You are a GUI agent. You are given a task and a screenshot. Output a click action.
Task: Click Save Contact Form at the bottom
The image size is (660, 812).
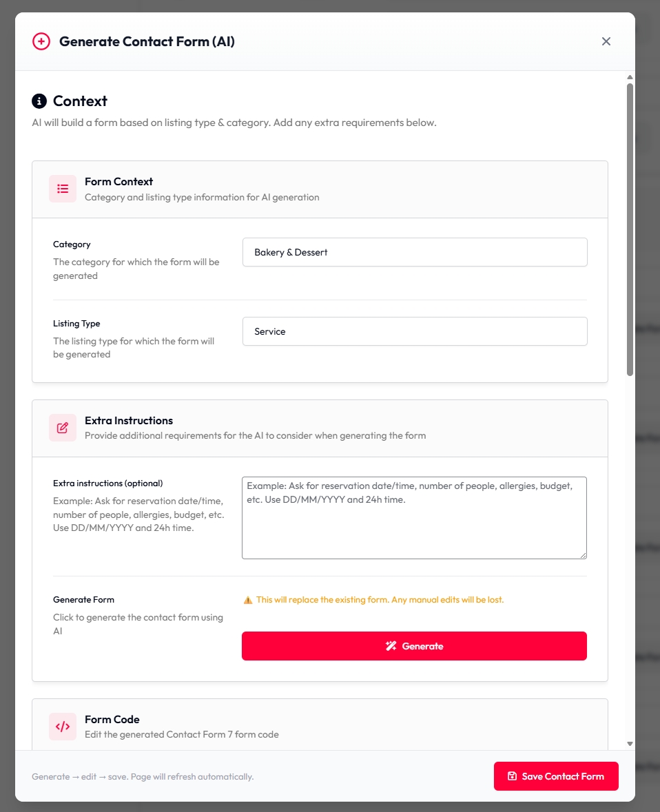point(556,776)
